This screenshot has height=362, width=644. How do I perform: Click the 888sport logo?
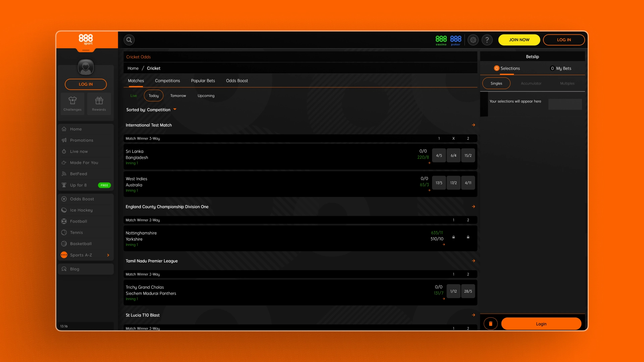86,40
